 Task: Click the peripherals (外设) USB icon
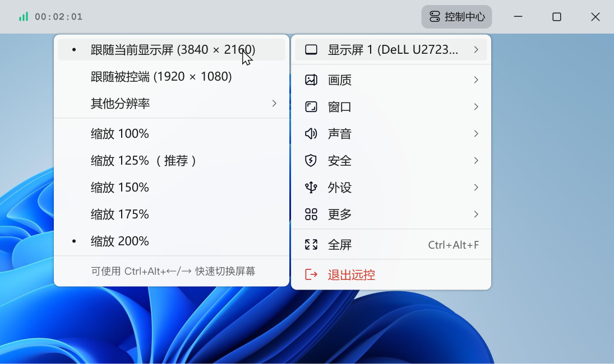click(x=311, y=188)
